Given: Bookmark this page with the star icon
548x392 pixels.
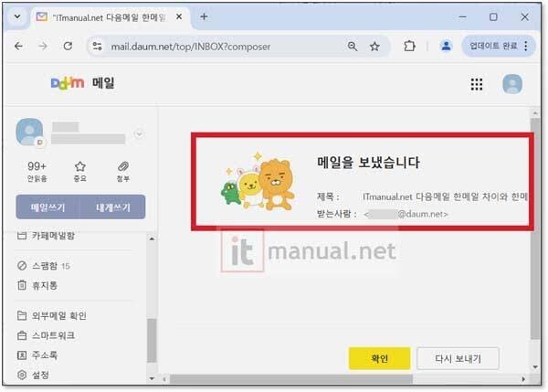Looking at the screenshot, I should 374,47.
